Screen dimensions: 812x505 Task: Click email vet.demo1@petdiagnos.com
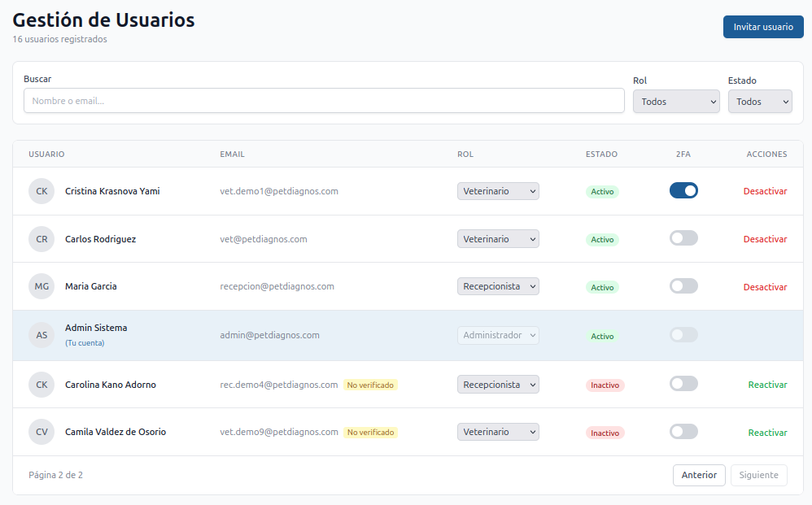coord(279,191)
